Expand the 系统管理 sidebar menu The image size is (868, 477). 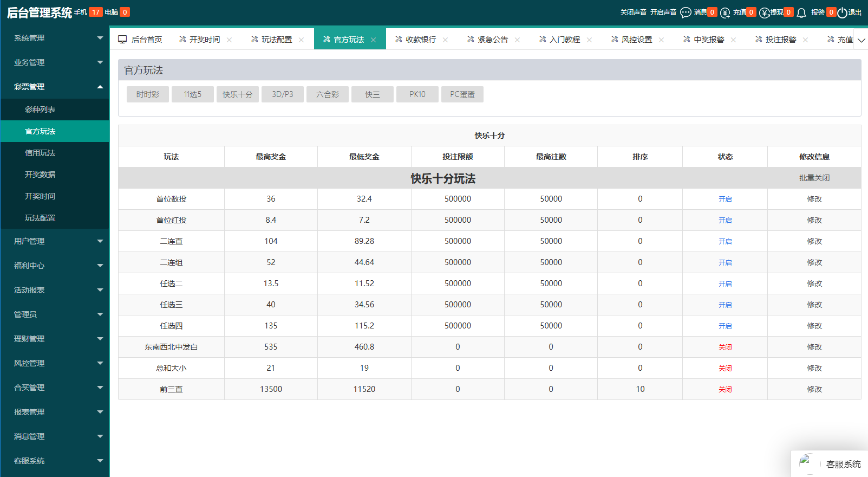(x=54, y=38)
